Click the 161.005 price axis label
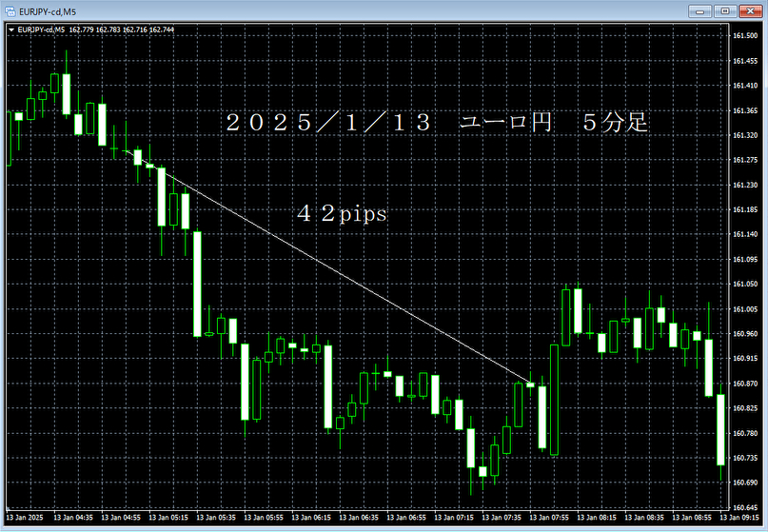This screenshot has width=768, height=532. coord(745,309)
